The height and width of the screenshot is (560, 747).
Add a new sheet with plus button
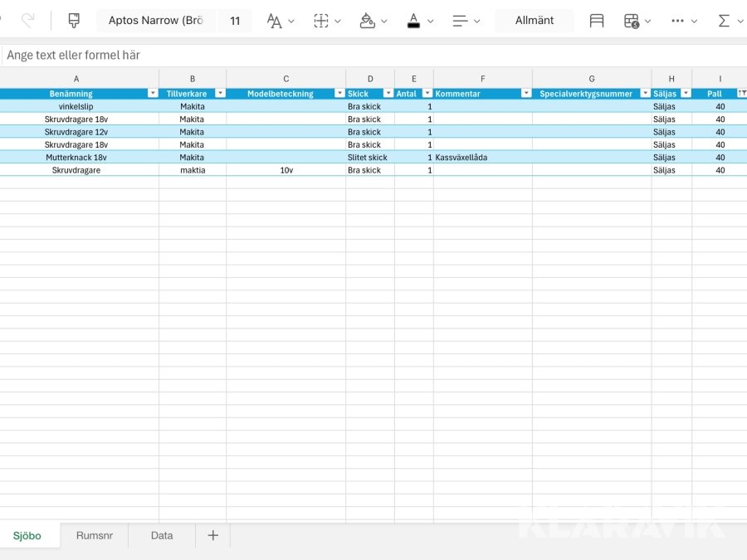tap(212, 536)
